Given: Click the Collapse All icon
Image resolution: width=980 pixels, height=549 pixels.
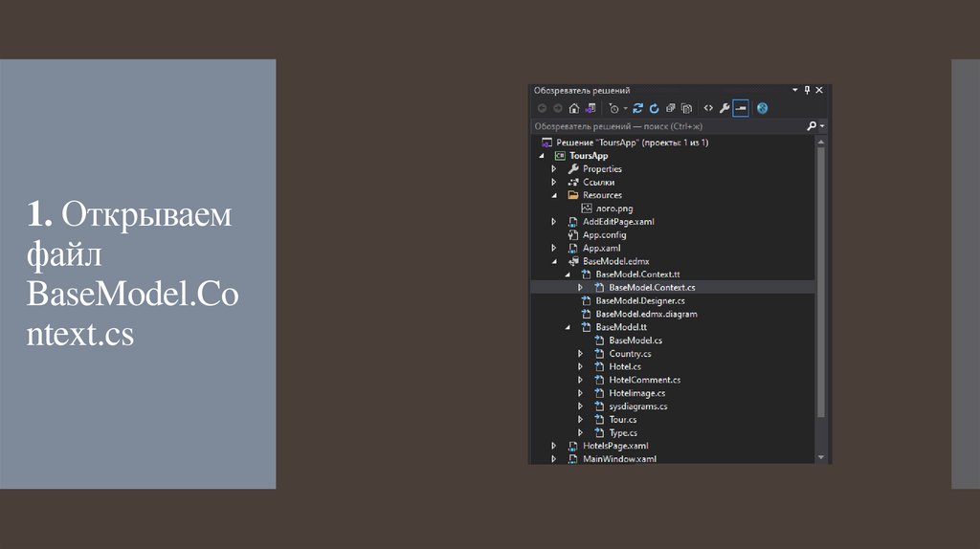Looking at the screenshot, I should click(671, 108).
